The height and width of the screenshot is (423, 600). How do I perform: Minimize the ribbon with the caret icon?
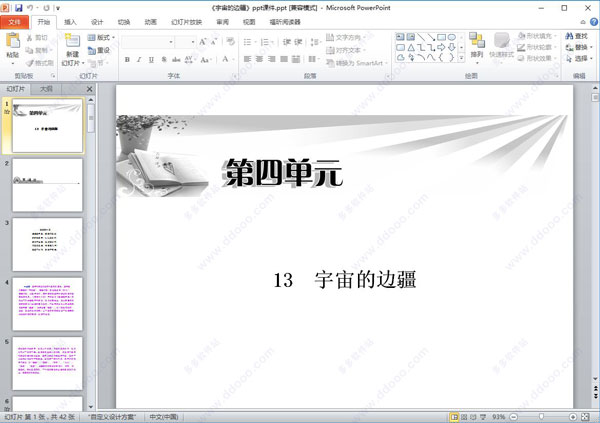(583, 22)
